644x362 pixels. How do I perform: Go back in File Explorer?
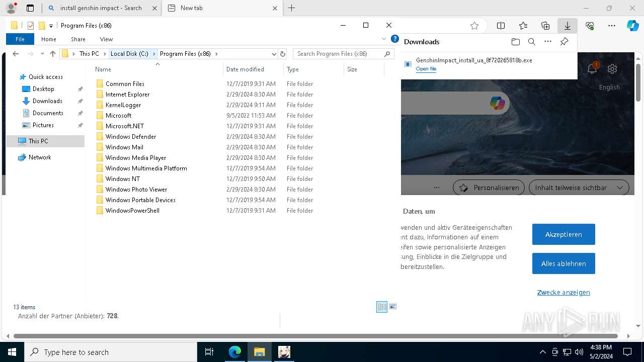click(16, 54)
